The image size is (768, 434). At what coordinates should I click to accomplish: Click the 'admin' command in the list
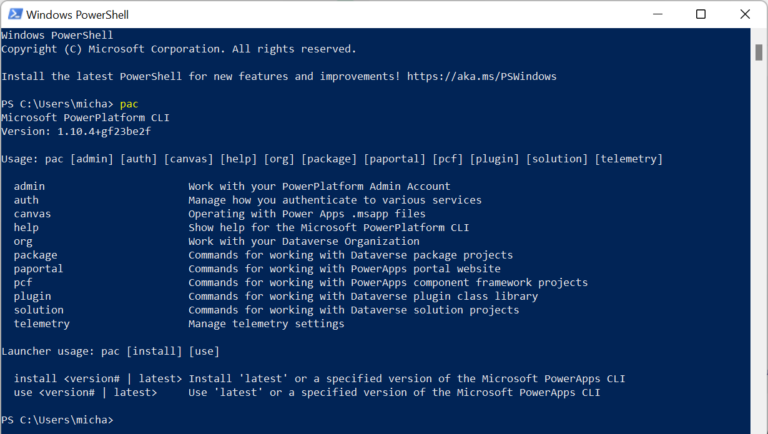coord(29,186)
